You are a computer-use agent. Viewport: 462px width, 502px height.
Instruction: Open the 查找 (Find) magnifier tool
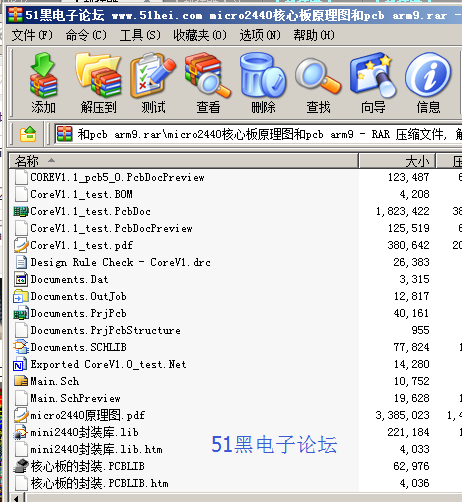(x=318, y=83)
